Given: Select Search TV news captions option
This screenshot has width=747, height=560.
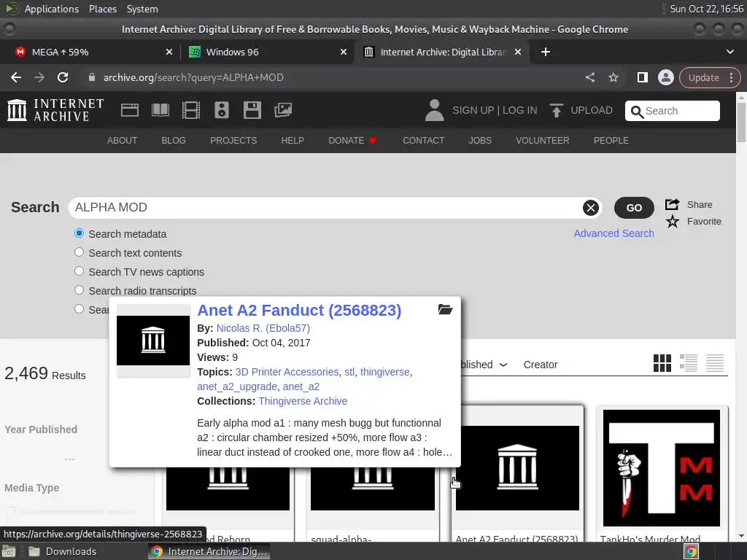Looking at the screenshot, I should point(79,271).
